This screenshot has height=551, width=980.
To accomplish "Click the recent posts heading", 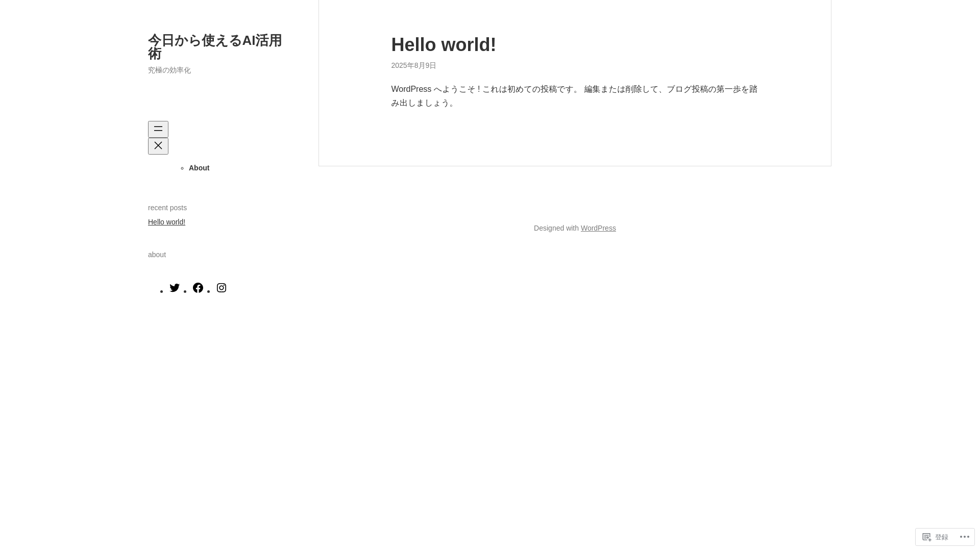I will point(167,208).
